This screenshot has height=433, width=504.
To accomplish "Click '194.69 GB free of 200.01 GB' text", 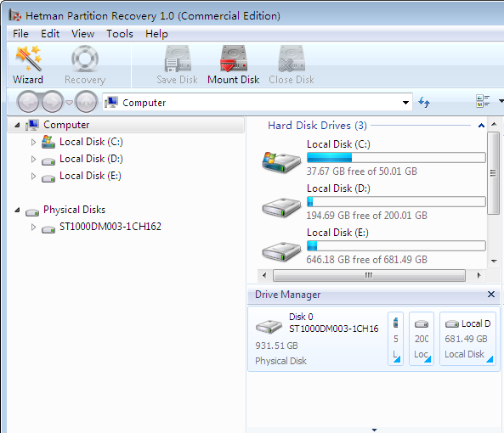I will click(x=367, y=215).
